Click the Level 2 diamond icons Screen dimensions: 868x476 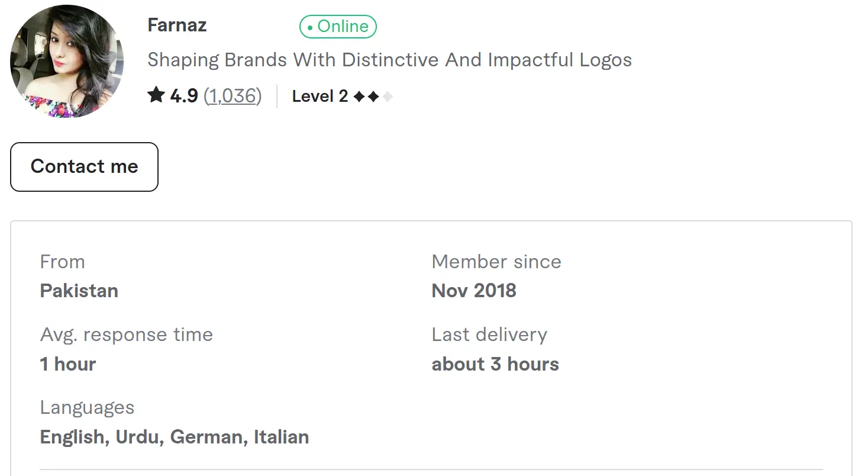pos(373,97)
